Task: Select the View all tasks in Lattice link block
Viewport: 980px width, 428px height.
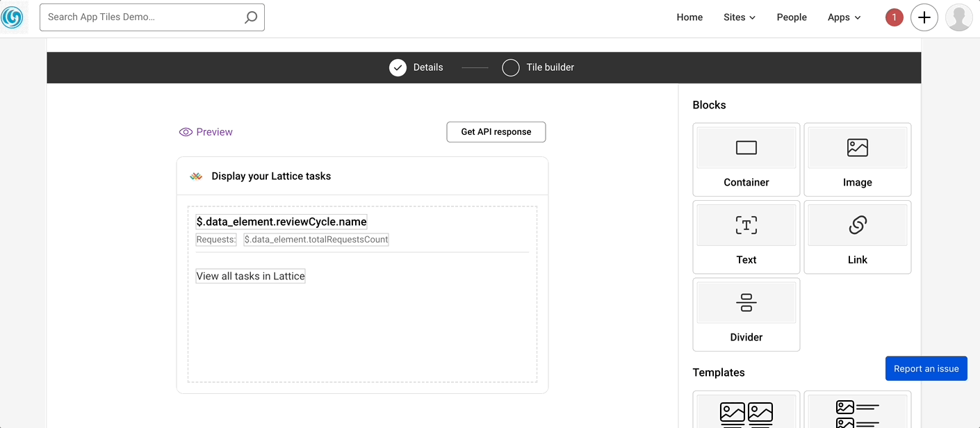Action: click(250, 277)
